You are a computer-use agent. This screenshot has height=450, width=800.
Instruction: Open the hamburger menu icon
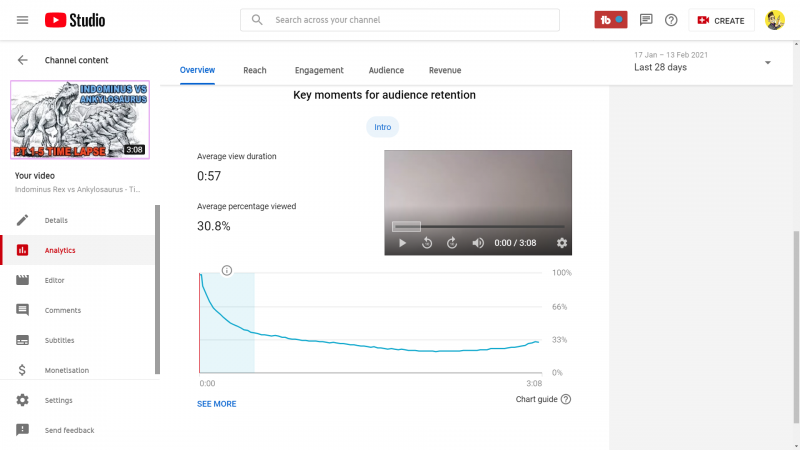22,20
